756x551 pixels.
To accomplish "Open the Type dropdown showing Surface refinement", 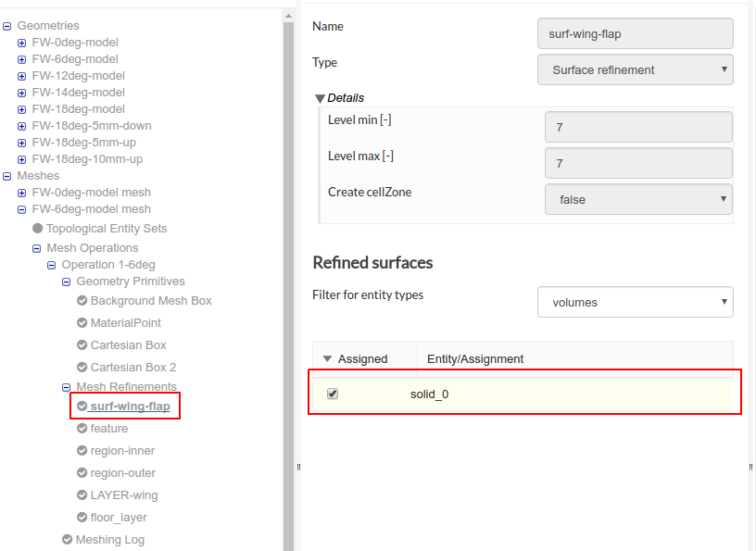I will click(x=635, y=69).
